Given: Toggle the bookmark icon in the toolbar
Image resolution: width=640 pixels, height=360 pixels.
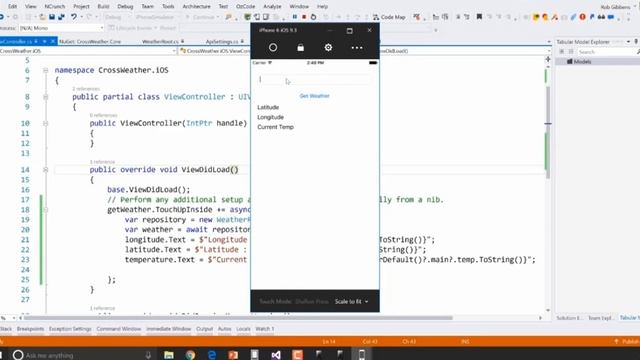Looking at the screenshot, I should (x=479, y=17).
